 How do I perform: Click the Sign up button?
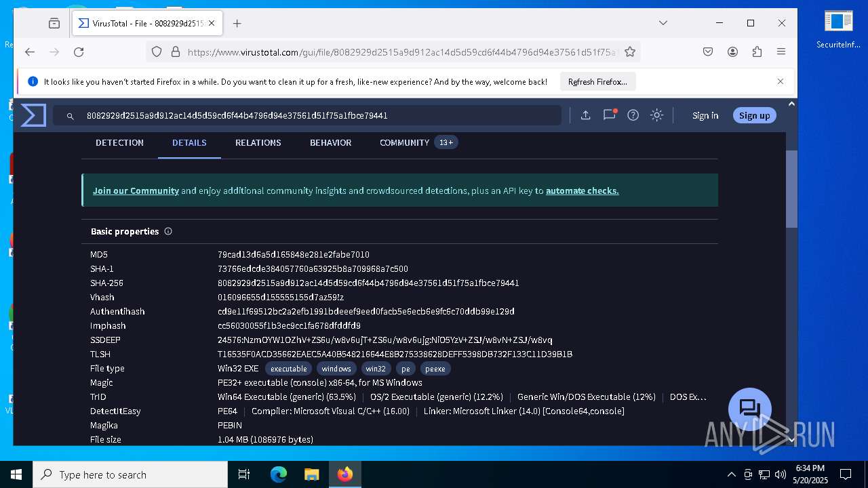click(754, 115)
